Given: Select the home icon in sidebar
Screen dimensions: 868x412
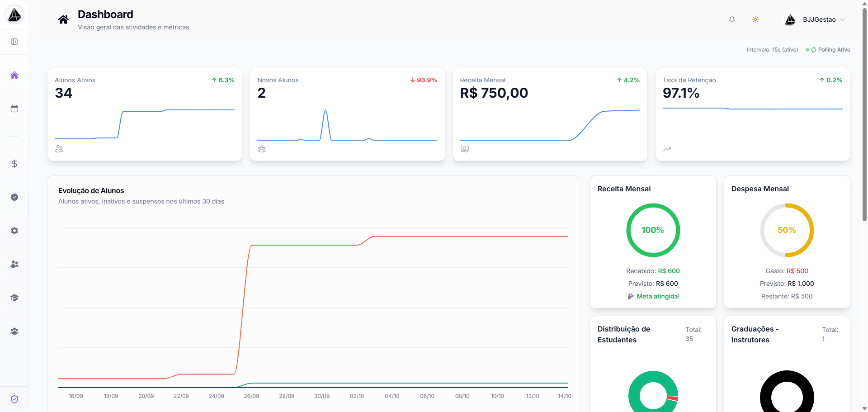Looking at the screenshot, I should click(14, 75).
